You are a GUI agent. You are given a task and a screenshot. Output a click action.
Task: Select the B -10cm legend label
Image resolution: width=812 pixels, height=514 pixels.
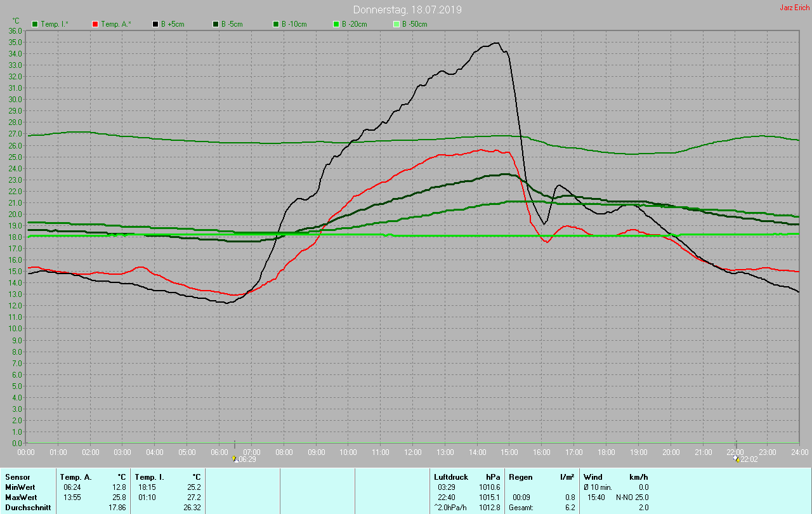[x=294, y=24]
